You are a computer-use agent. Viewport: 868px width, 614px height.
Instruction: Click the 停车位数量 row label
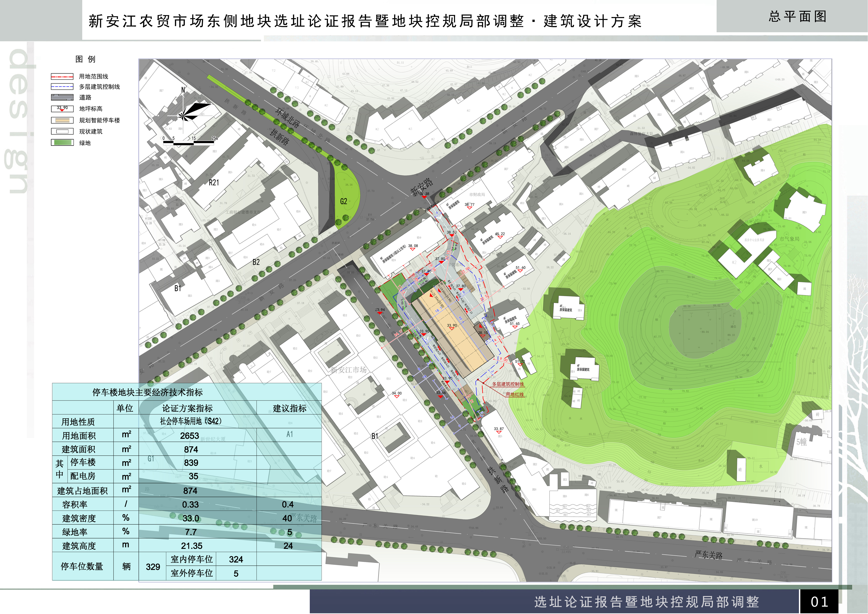point(82,566)
